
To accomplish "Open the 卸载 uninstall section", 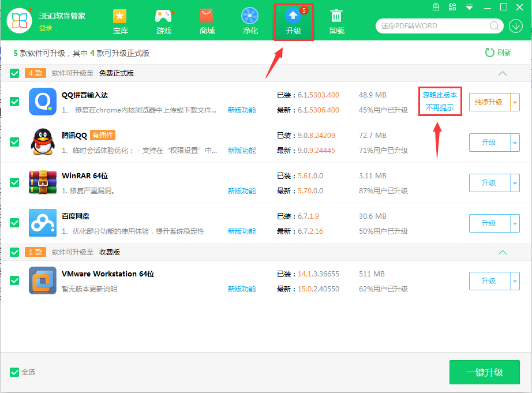I will (336, 22).
